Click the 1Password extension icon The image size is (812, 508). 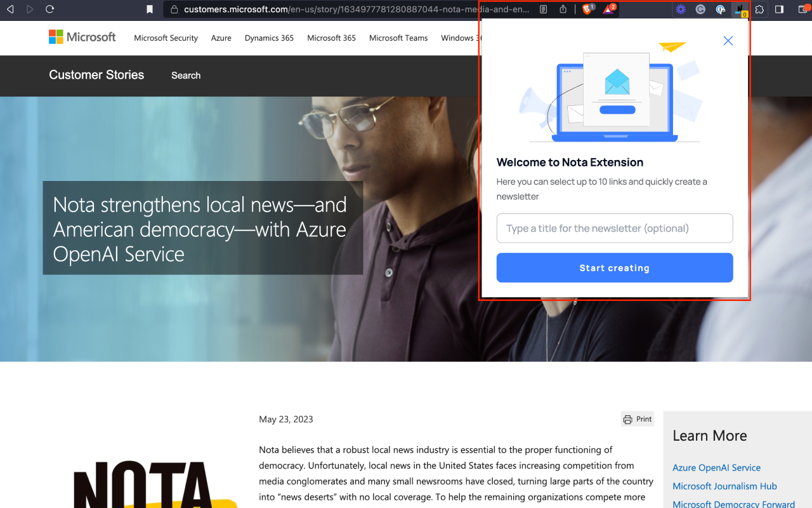point(720,10)
